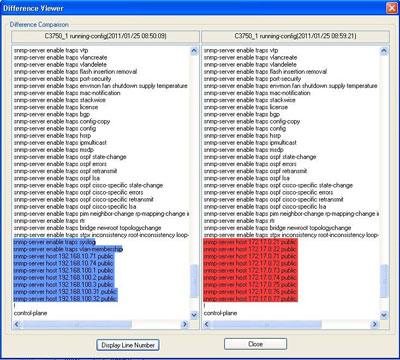Click right pane horizontal scroll left arrow
Image resolution: width=400 pixels, height=360 pixels.
[x=207, y=324]
